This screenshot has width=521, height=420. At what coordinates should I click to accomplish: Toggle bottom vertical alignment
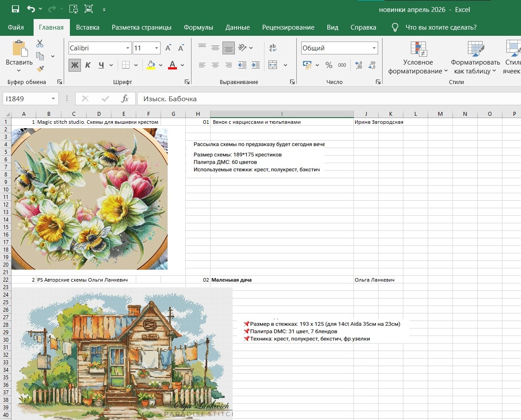pos(229,48)
